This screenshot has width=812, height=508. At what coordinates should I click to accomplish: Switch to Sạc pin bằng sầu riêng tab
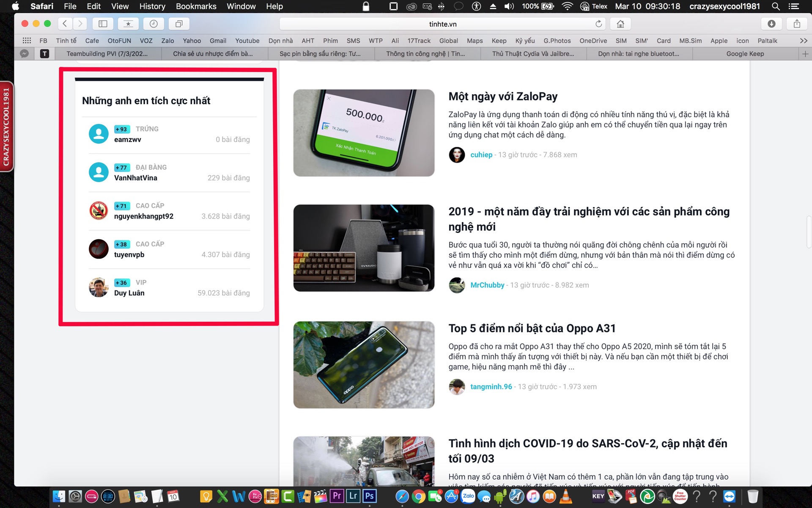pyautogui.click(x=320, y=54)
